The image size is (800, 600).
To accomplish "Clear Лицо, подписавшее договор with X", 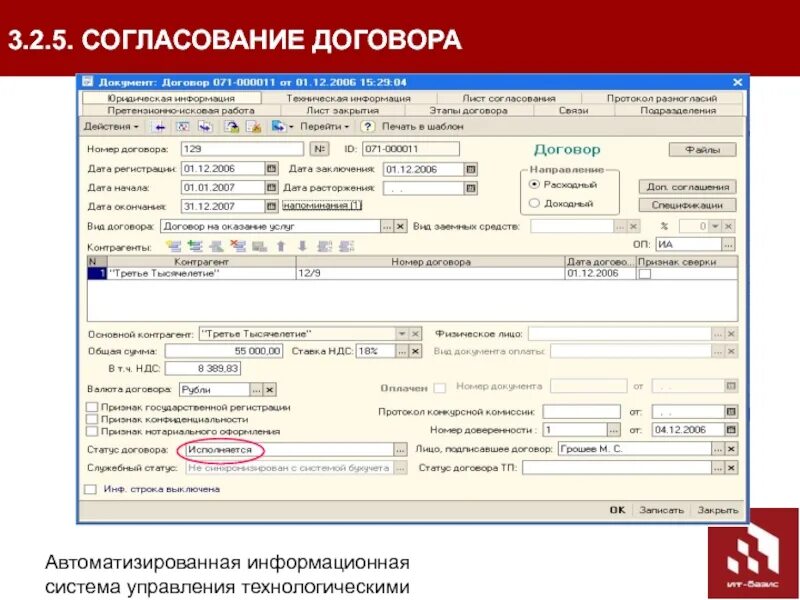I will click(x=731, y=449).
